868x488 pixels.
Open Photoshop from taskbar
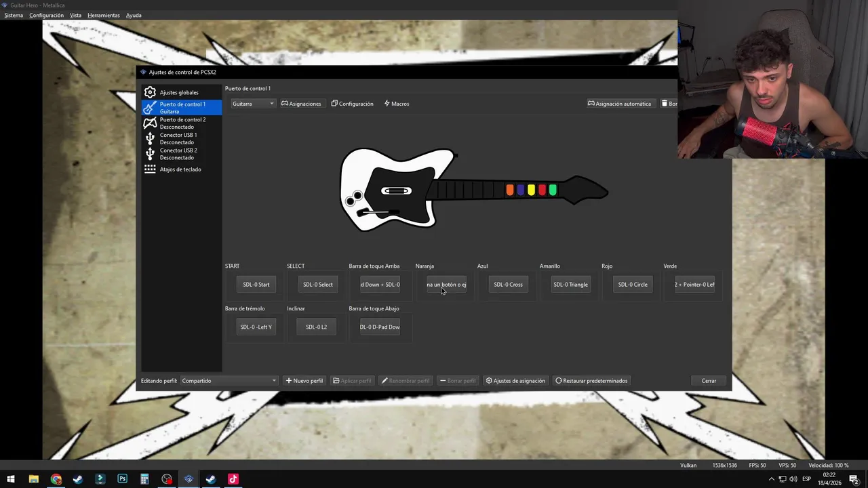[x=122, y=479]
